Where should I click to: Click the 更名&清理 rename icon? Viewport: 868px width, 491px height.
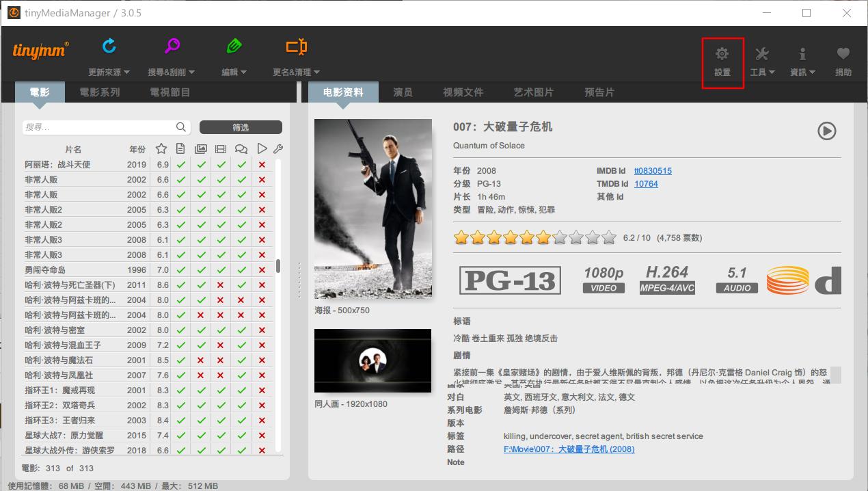tap(296, 46)
